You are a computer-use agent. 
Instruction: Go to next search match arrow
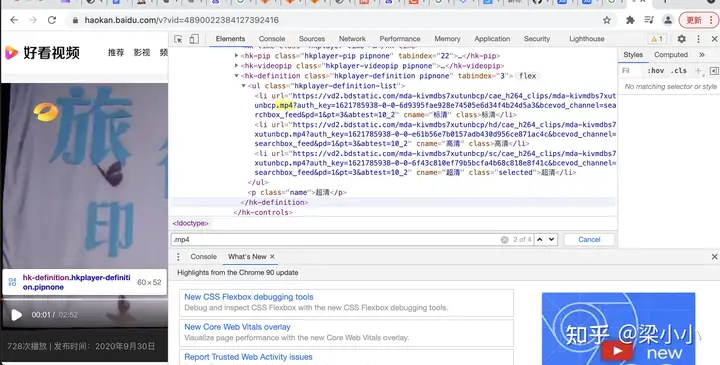pos(551,240)
